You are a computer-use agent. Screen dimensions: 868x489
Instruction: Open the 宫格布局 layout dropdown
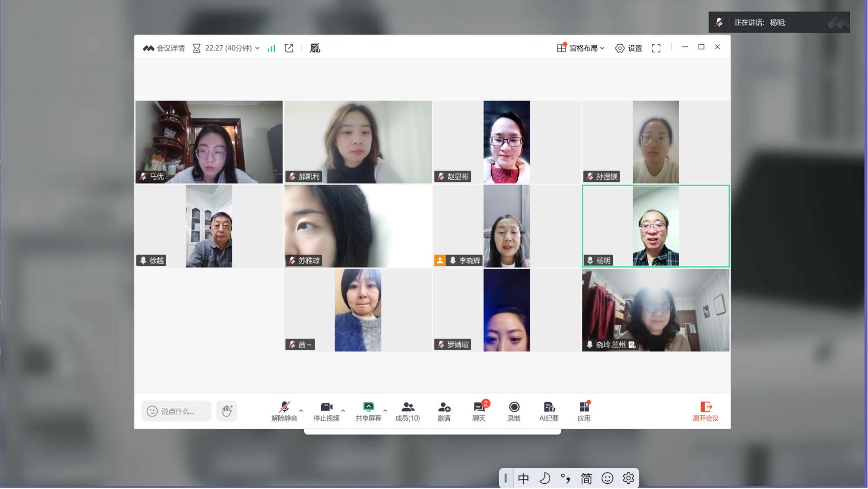[x=581, y=48]
